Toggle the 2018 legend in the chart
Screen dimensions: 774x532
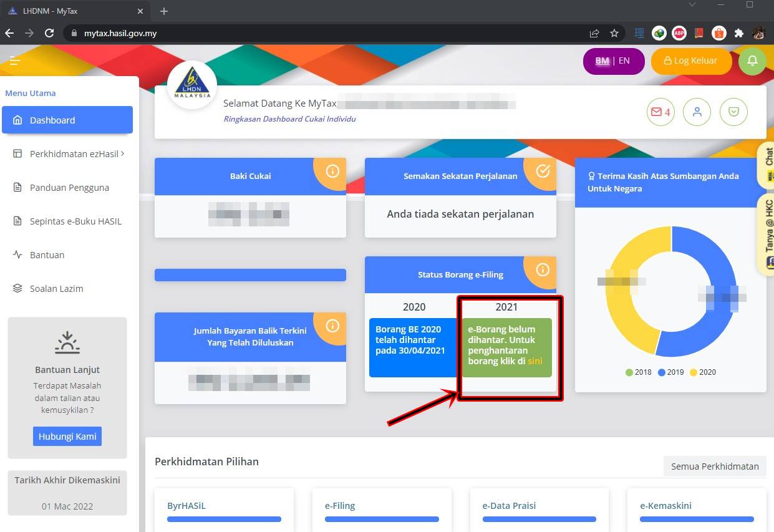[639, 372]
